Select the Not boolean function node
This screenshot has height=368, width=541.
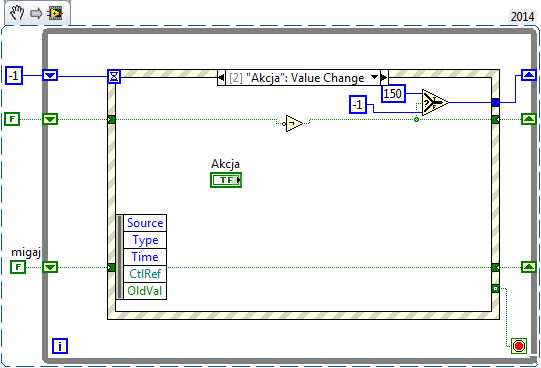(x=294, y=123)
